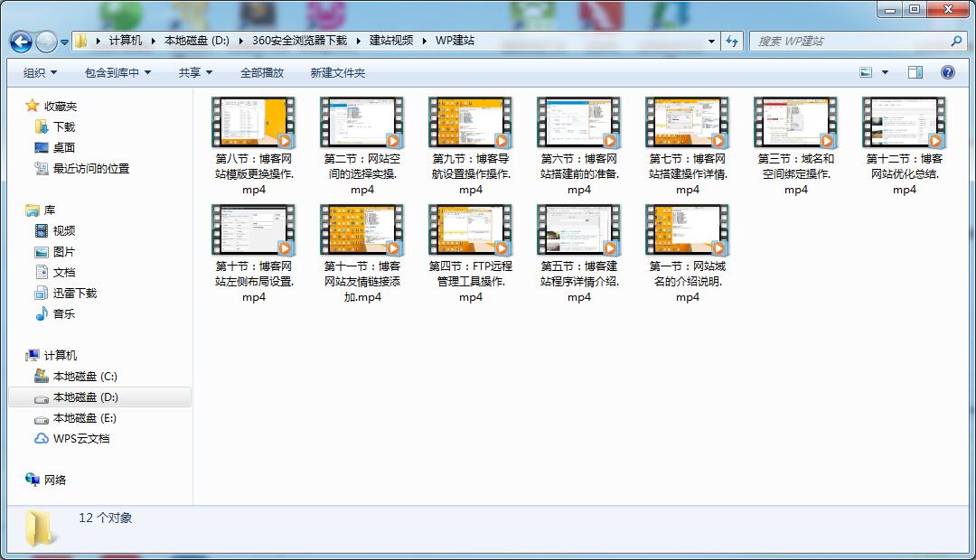Click 新建文件夹 button
Screen dimensions: 976x560
tap(338, 73)
